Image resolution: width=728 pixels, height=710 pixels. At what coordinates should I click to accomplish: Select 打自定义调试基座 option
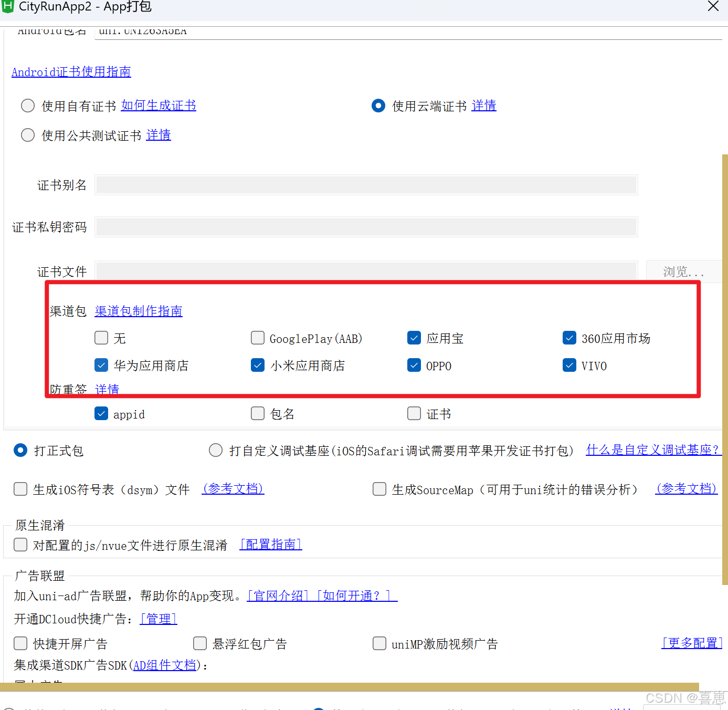pos(216,450)
